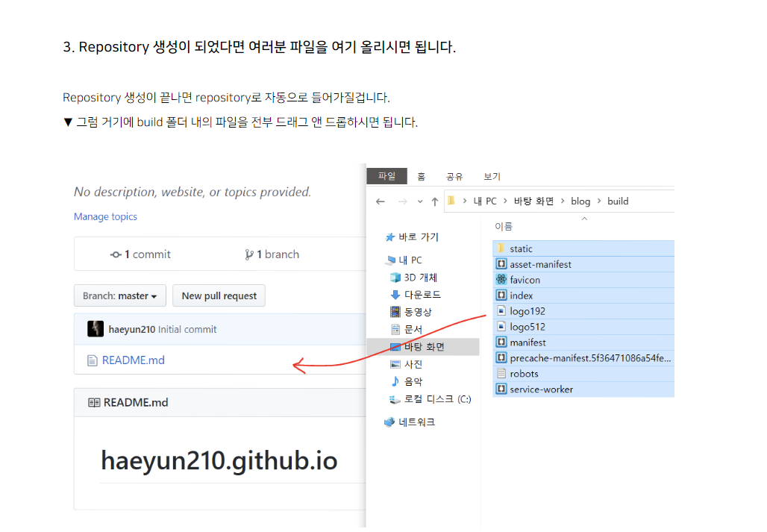Click the precache-manifest file icon

click(x=501, y=357)
